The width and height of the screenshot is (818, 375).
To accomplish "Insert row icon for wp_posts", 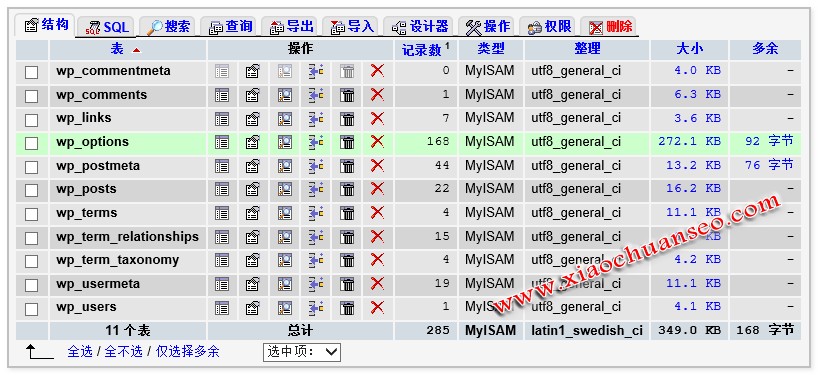I will click(316, 189).
